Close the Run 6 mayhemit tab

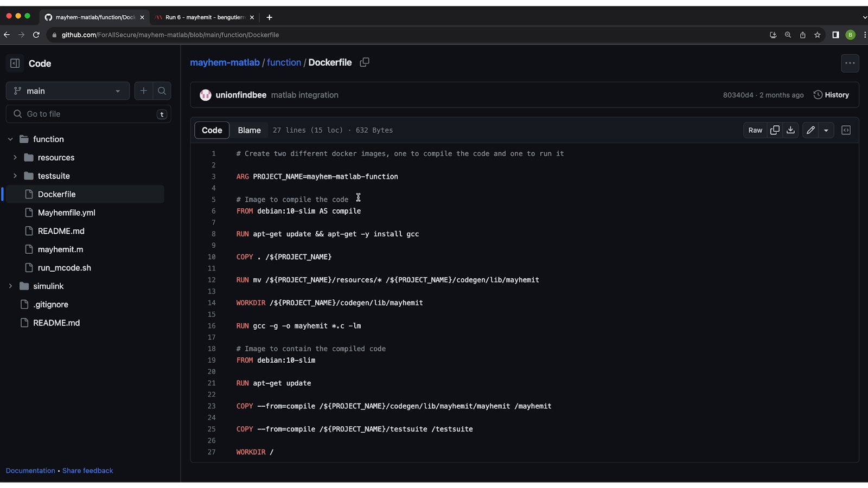coord(252,17)
